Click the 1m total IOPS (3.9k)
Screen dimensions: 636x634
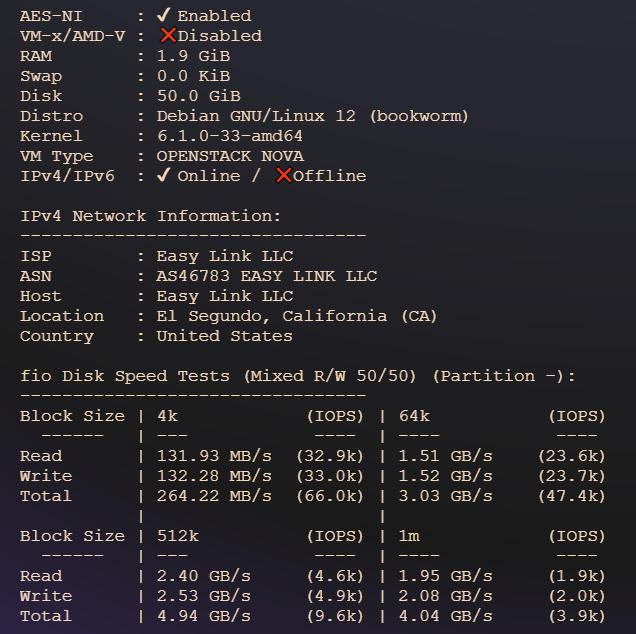[x=577, y=616]
